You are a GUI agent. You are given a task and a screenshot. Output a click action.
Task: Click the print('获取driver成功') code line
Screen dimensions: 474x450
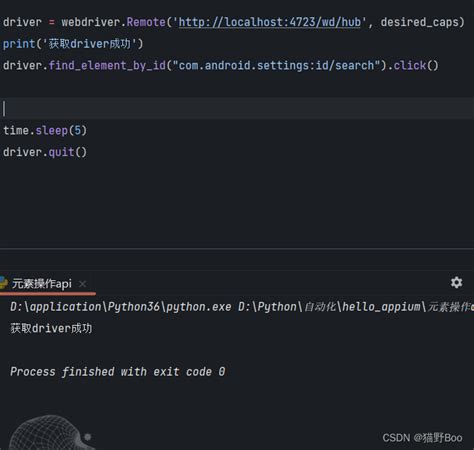point(73,44)
